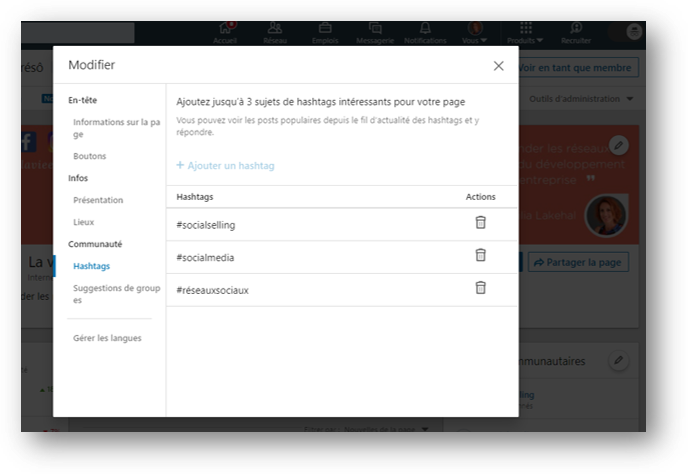The width and height of the screenshot is (688, 474).
Task: Open Recruiter icon in navbar
Action: tap(576, 33)
